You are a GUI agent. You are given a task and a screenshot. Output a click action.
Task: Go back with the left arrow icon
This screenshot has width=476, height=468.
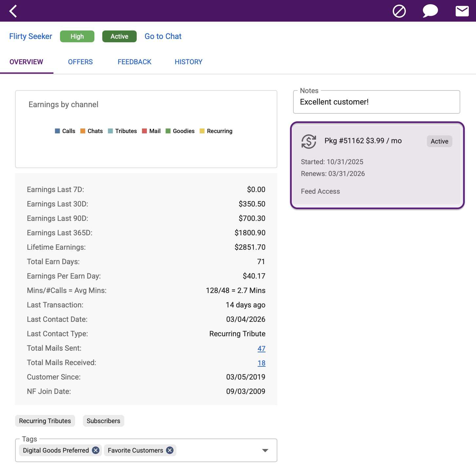13,11
